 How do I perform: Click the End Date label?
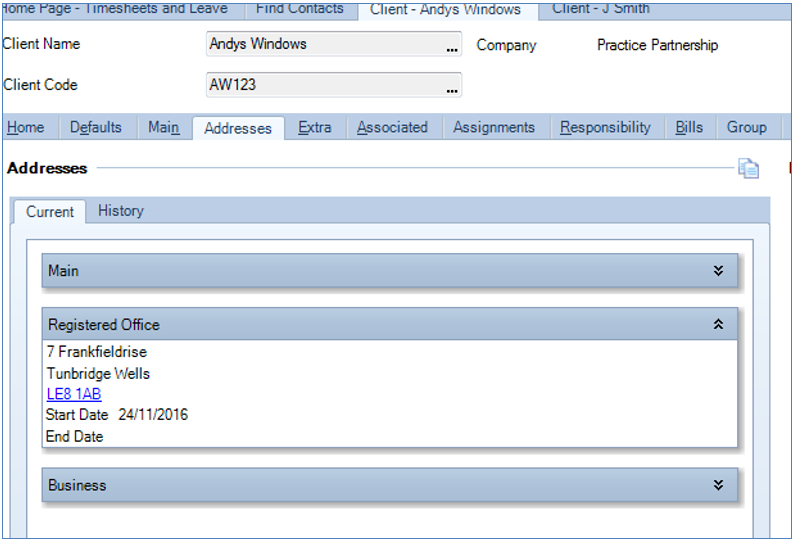pos(75,437)
